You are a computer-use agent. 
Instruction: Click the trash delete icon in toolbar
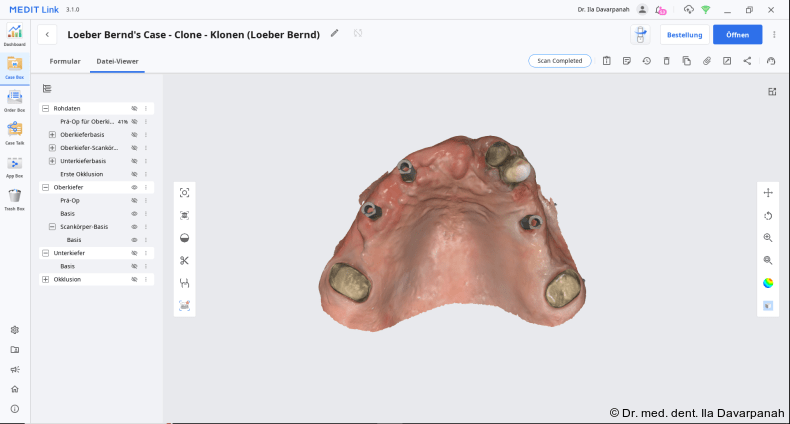[666, 61]
